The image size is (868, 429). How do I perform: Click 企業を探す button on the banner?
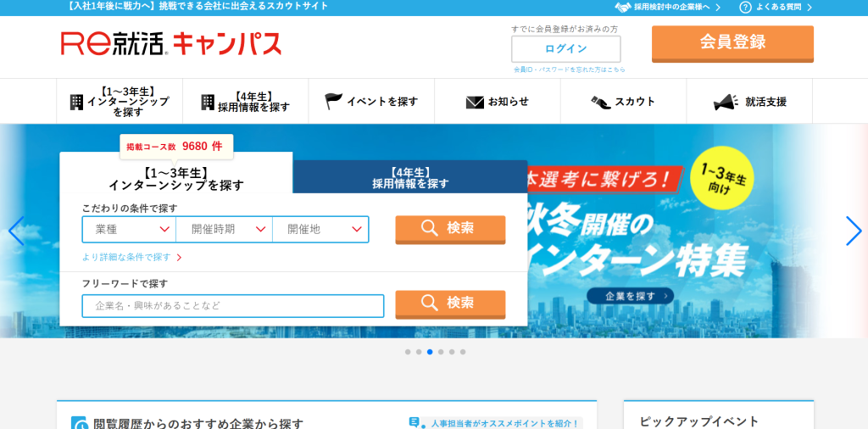(630, 296)
